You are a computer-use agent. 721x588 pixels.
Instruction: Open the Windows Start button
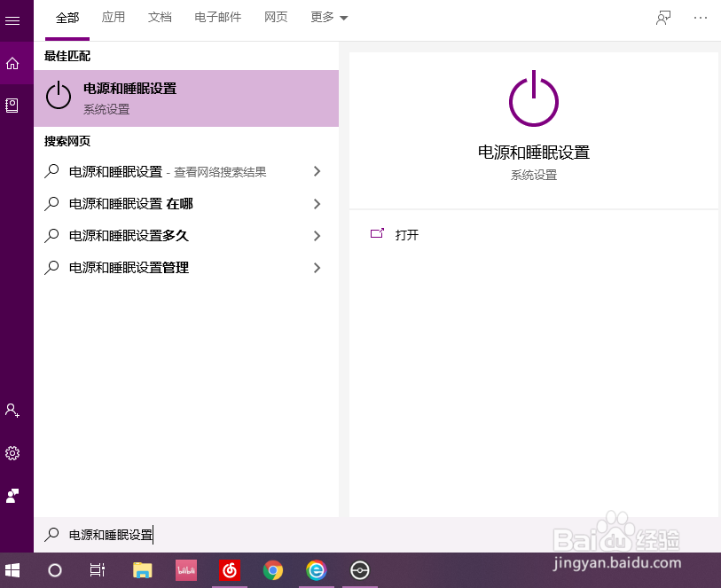coord(12,570)
